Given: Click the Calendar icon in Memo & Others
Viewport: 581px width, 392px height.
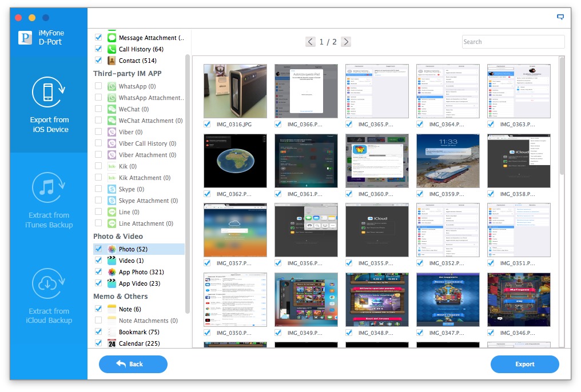Looking at the screenshot, I should click(x=112, y=343).
